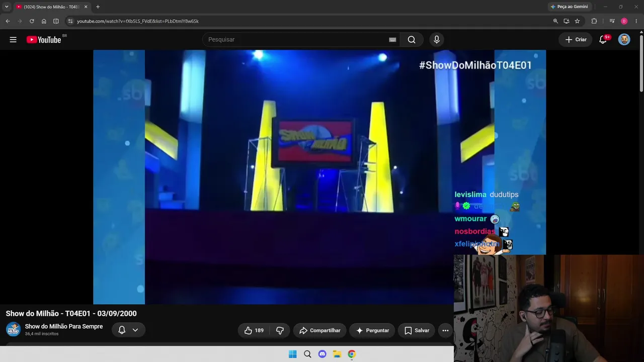
Task: Open Windows taskbar search
Action: pyautogui.click(x=307, y=354)
